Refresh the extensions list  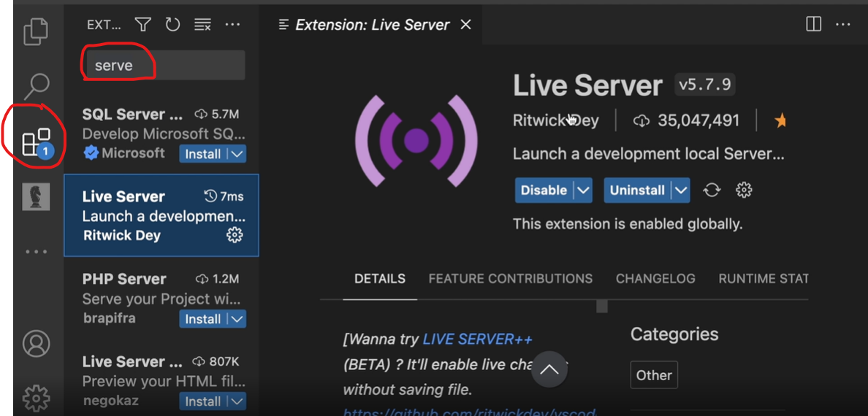click(172, 25)
